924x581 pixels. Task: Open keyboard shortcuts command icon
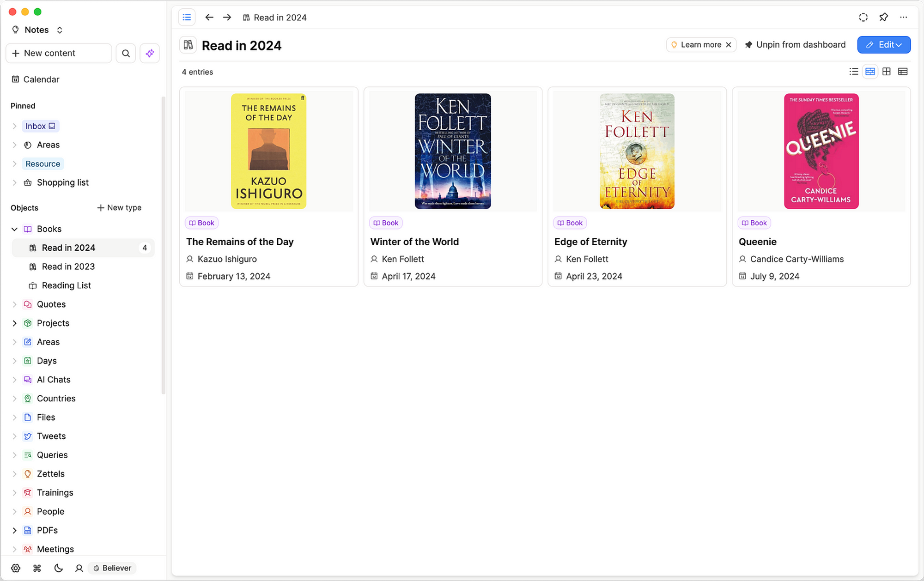pos(37,568)
